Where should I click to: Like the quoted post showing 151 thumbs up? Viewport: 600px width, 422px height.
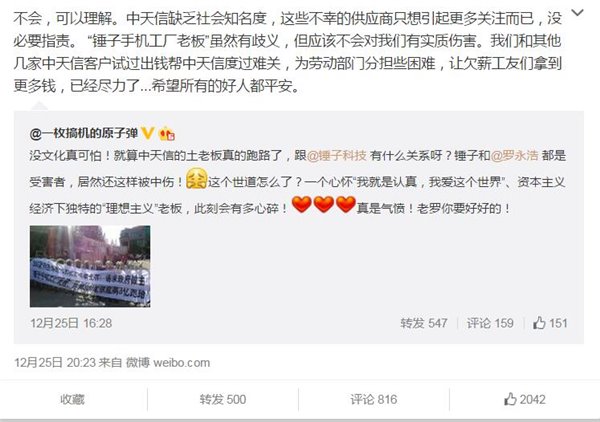click(550, 323)
